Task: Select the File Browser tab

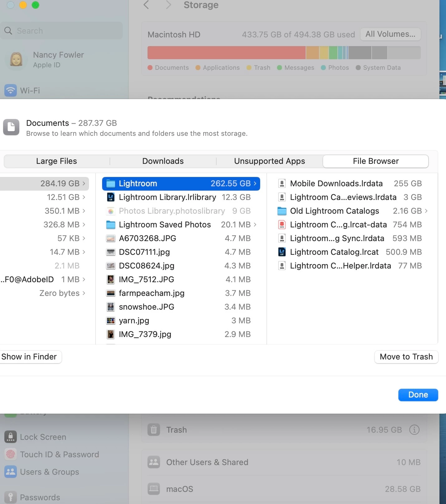Action: coord(376,161)
